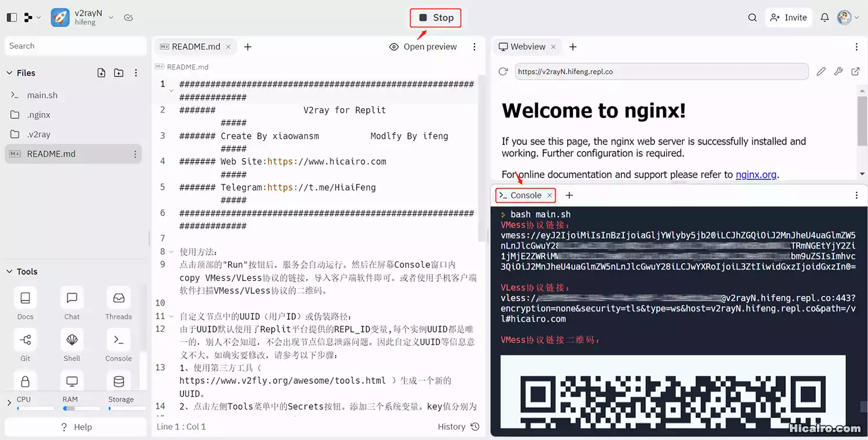This screenshot has width=868, height=440.
Task: Select the Console tab
Action: (524, 195)
